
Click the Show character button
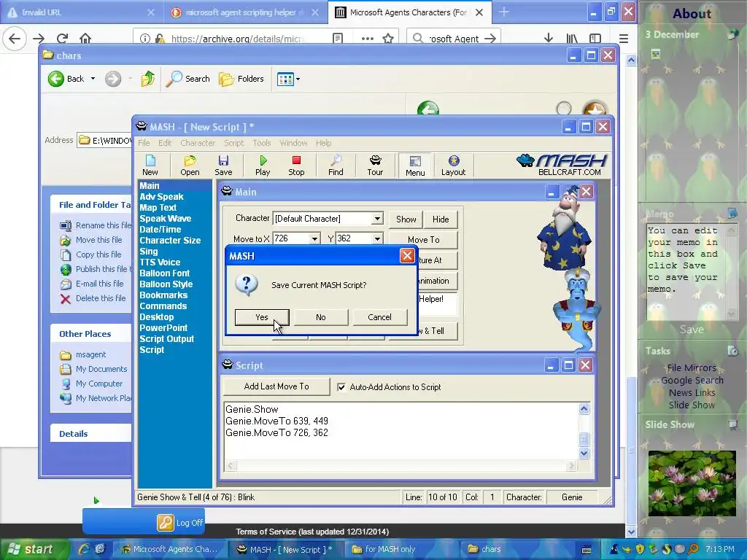click(x=406, y=219)
